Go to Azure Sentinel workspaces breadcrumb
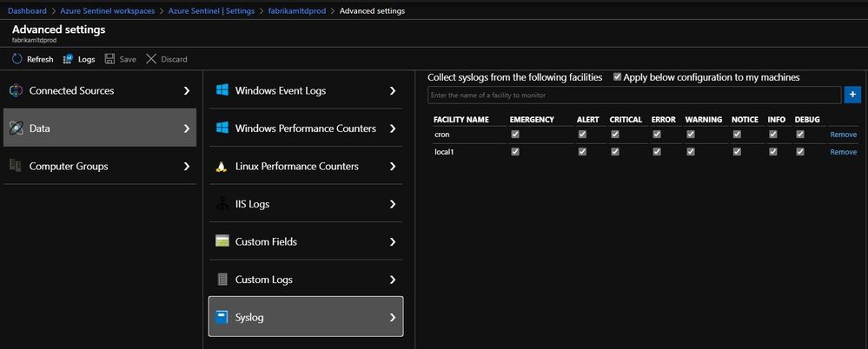The width and height of the screenshot is (868, 349). pyautogui.click(x=108, y=11)
